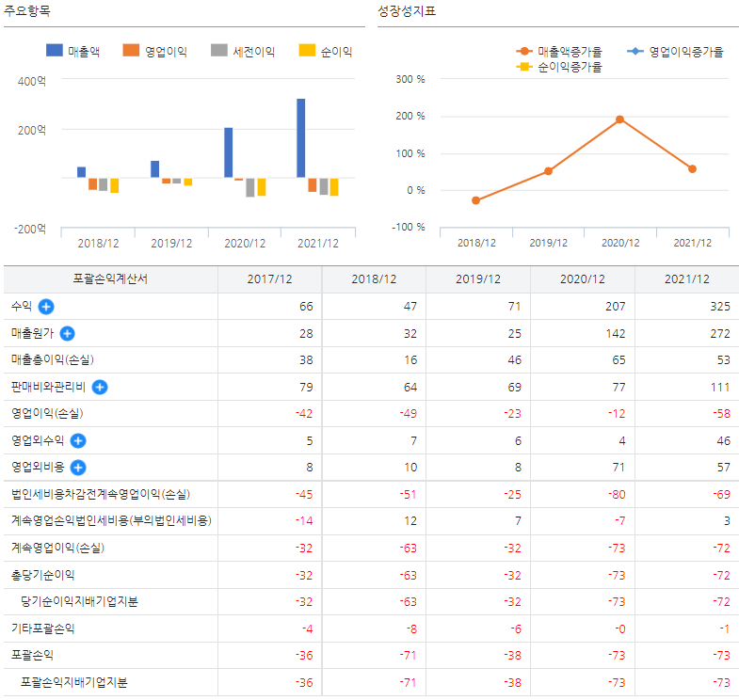739x700 pixels.
Task: Click the 포괄손익 value -71 for 2018/12
Action: pyautogui.click(x=409, y=656)
